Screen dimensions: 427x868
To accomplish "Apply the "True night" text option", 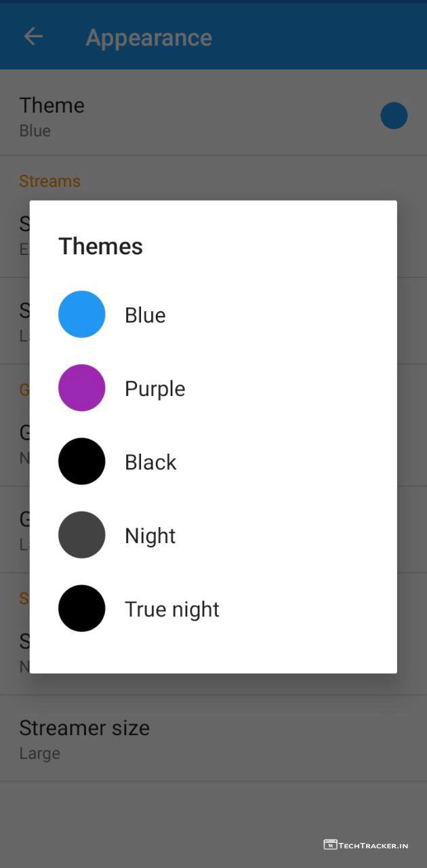I will click(x=172, y=609).
